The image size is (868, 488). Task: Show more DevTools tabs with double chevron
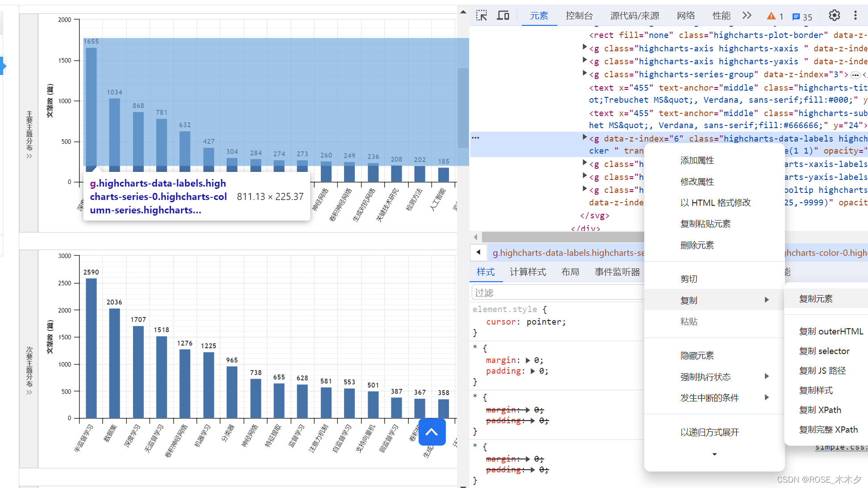click(x=747, y=16)
